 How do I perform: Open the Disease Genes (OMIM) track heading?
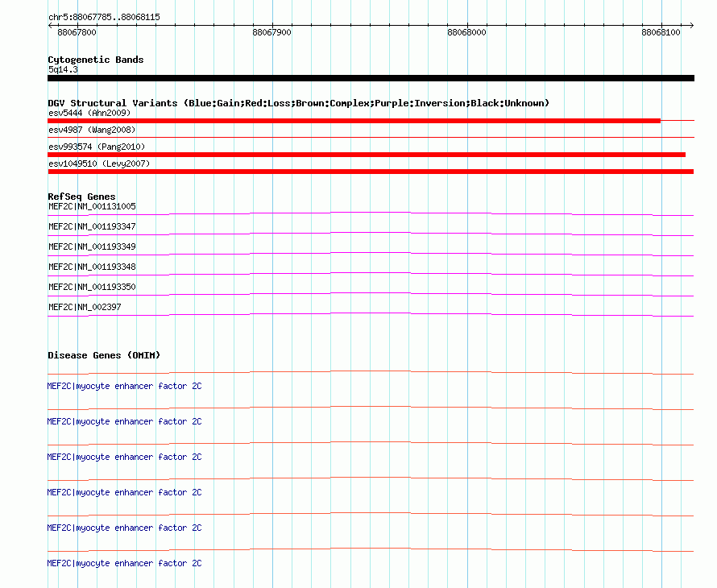104,356
